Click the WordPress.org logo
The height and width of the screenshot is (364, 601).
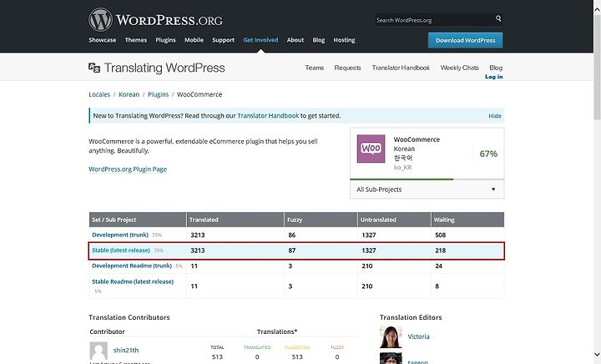155,19
